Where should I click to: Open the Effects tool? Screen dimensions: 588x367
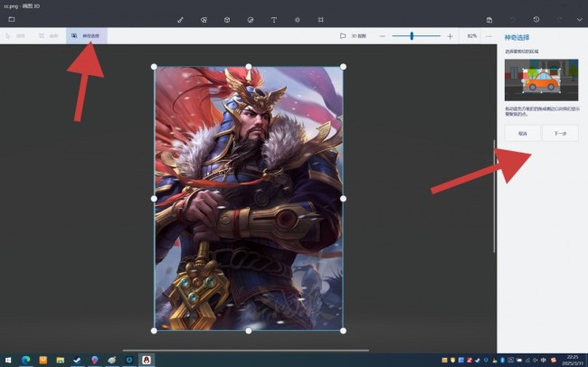click(x=298, y=20)
